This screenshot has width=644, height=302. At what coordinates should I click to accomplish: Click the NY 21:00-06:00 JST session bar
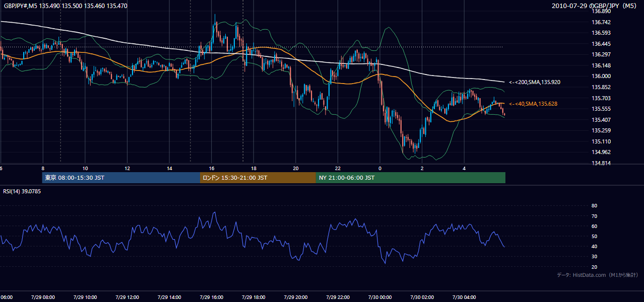point(411,178)
